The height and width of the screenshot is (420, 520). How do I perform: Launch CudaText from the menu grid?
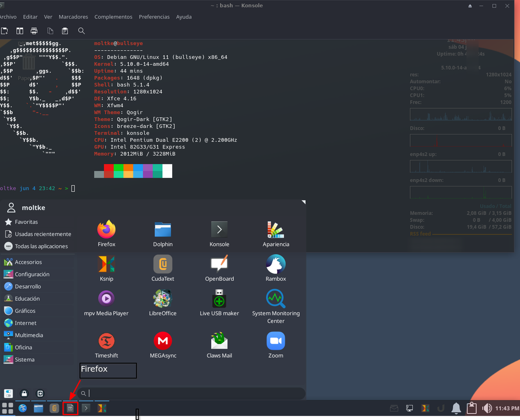(x=162, y=268)
